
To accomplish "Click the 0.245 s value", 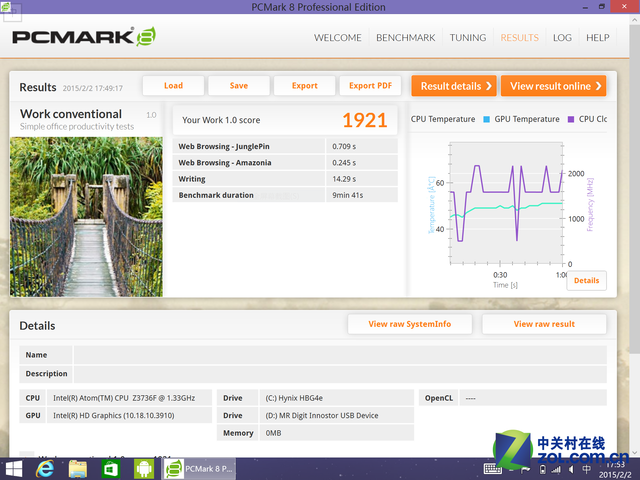I will pyautogui.click(x=344, y=163).
